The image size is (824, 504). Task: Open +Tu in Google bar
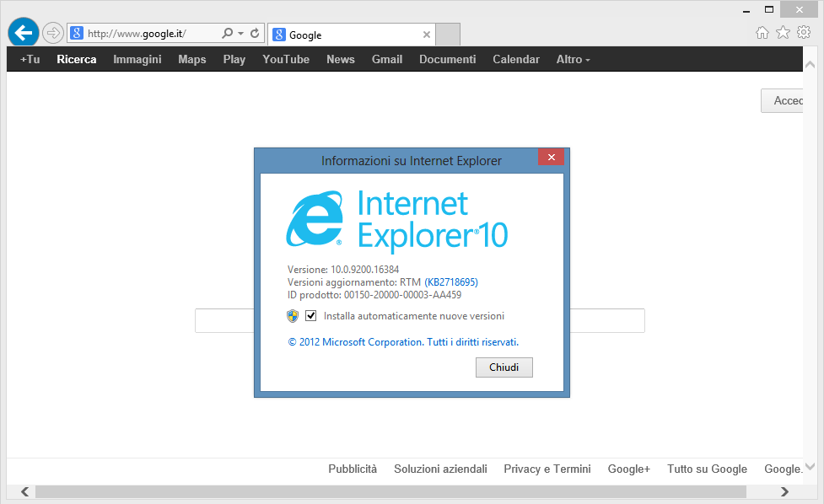[30, 59]
